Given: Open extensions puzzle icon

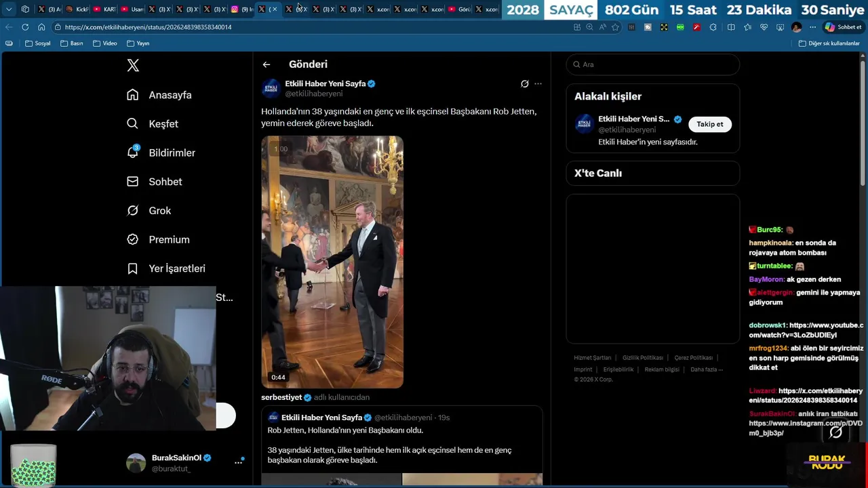Looking at the screenshot, I should [x=713, y=27].
